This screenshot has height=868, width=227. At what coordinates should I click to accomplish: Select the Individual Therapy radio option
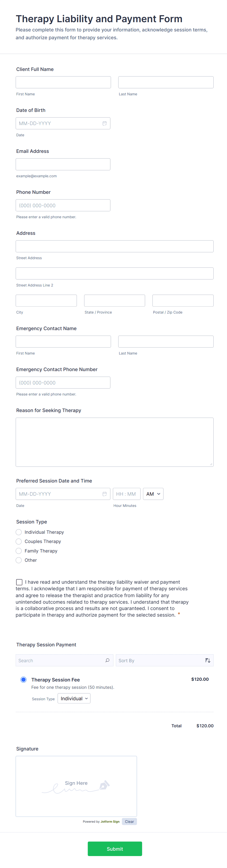tap(19, 532)
